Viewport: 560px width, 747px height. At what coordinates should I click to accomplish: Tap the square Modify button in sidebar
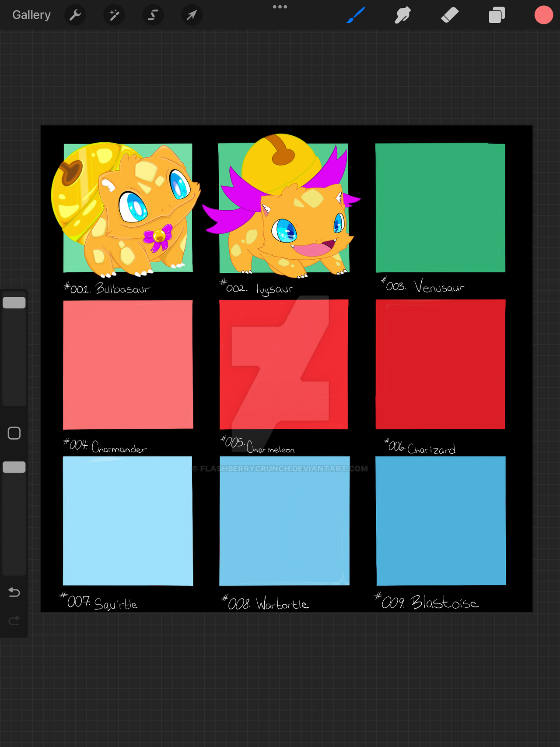pyautogui.click(x=14, y=433)
